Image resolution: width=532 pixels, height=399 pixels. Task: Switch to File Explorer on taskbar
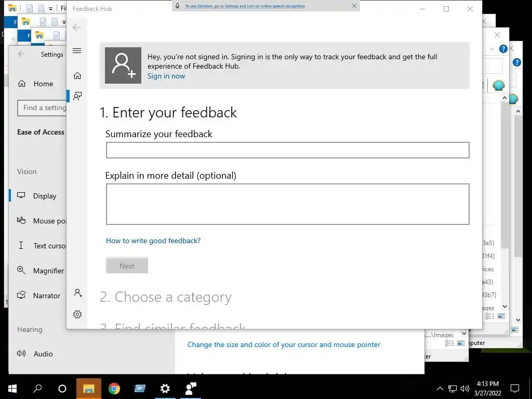(x=88, y=389)
